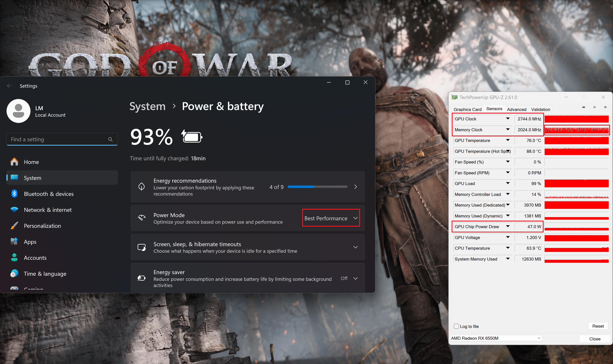
Task: Click the back arrow in Settings
Action: coord(10,86)
